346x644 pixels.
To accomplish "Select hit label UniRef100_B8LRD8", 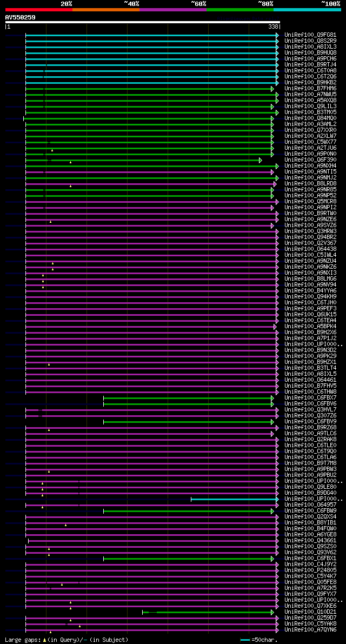I will [x=310, y=184].
